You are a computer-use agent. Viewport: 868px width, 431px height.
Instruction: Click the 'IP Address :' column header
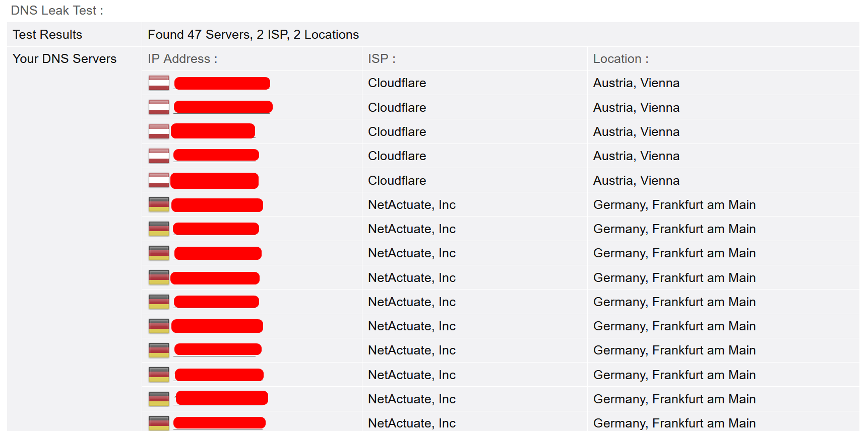click(182, 59)
